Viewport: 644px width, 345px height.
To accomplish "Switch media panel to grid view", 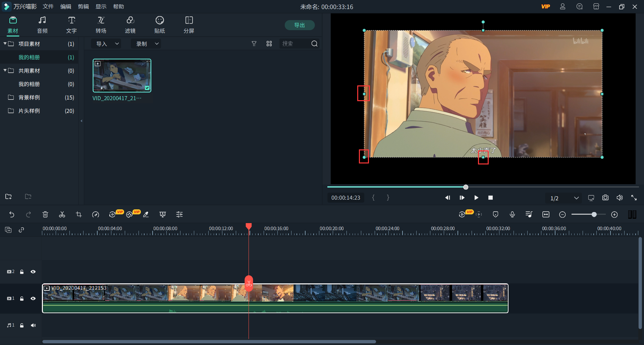I will [269, 44].
